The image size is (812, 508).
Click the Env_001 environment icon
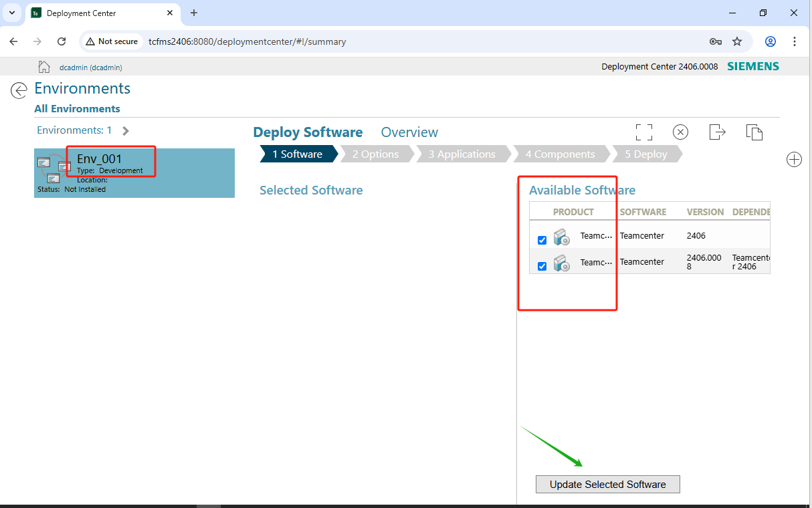[54, 170]
